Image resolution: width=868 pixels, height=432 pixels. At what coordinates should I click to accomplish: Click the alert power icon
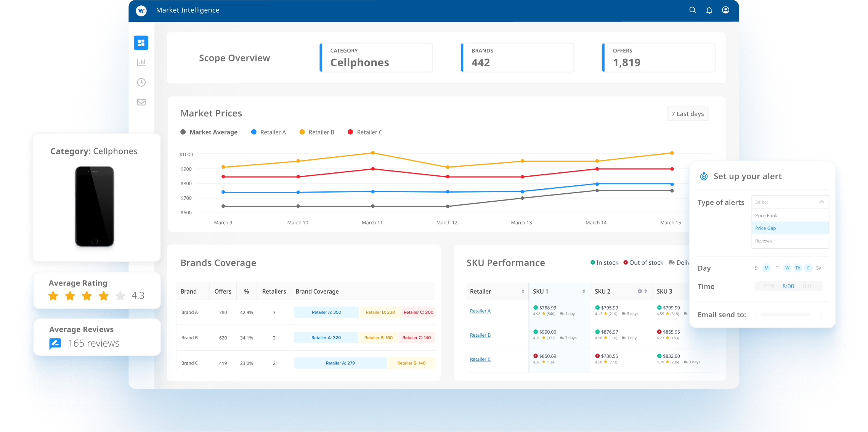click(704, 176)
